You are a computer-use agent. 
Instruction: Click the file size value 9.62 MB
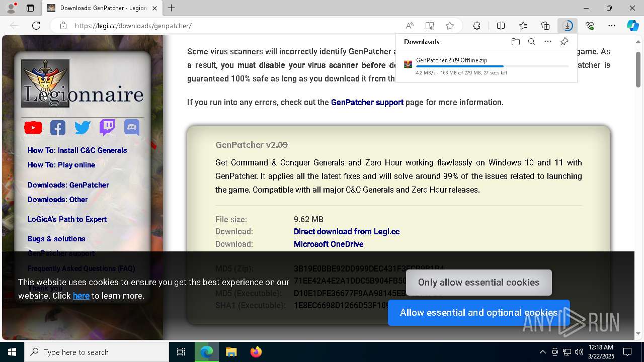point(308,220)
